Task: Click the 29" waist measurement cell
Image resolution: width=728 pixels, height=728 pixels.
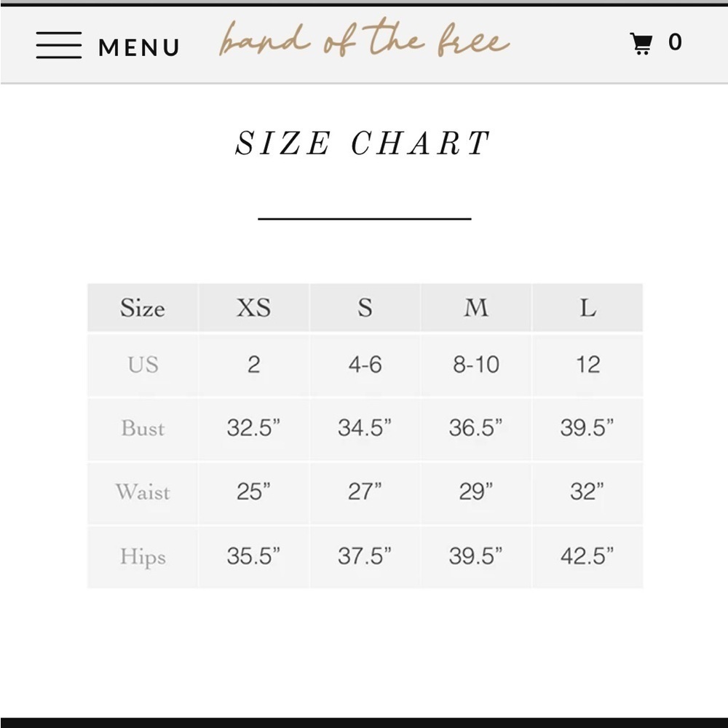Action: 476,492
